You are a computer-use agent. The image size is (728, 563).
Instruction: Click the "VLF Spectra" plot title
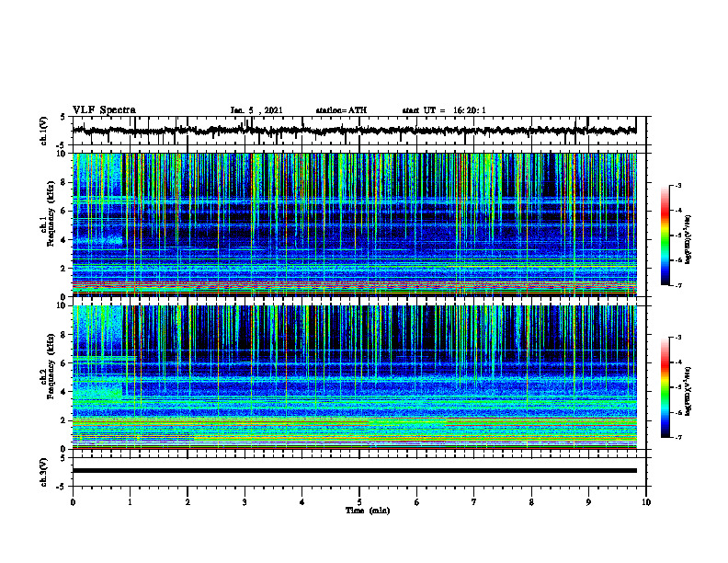click(104, 110)
